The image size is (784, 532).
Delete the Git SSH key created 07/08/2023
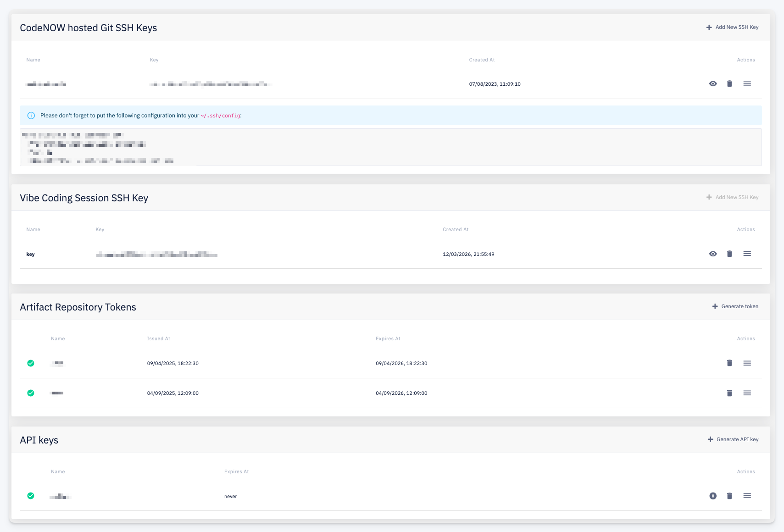[x=729, y=83]
